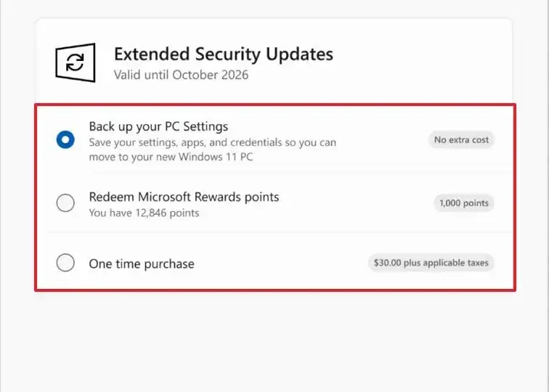This screenshot has height=392, width=549.
Task: Select the Back up your PC Settings radio button
Action: [65, 139]
